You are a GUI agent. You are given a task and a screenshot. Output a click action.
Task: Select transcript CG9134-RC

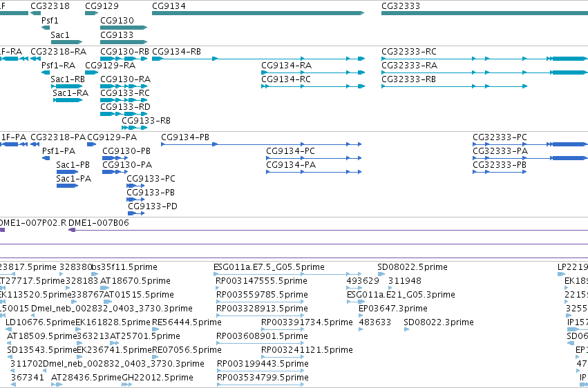click(313, 86)
